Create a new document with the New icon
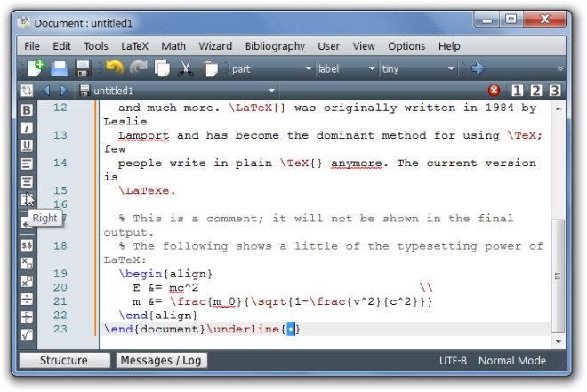 [36, 68]
